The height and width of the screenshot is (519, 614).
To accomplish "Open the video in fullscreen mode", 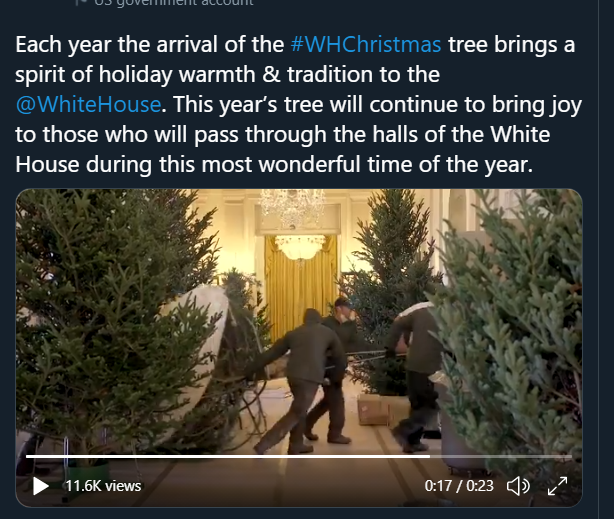I will (557, 486).
